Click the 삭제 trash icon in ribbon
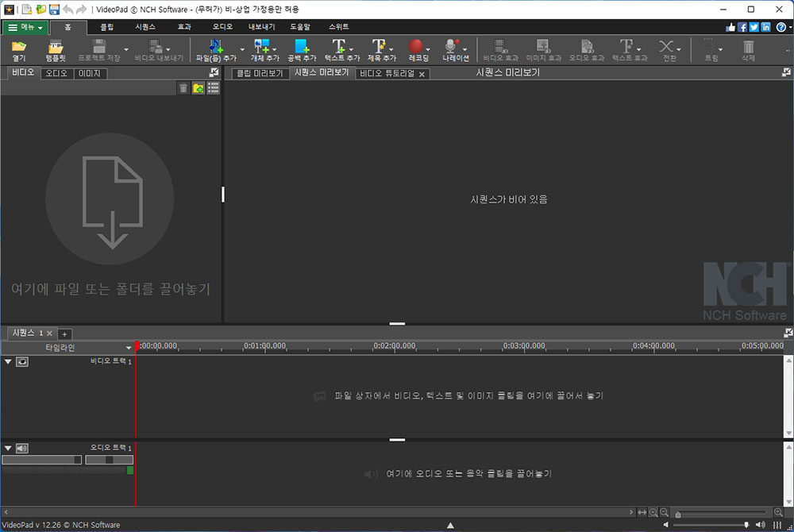Viewport: 794px width, 532px height. [x=749, y=47]
